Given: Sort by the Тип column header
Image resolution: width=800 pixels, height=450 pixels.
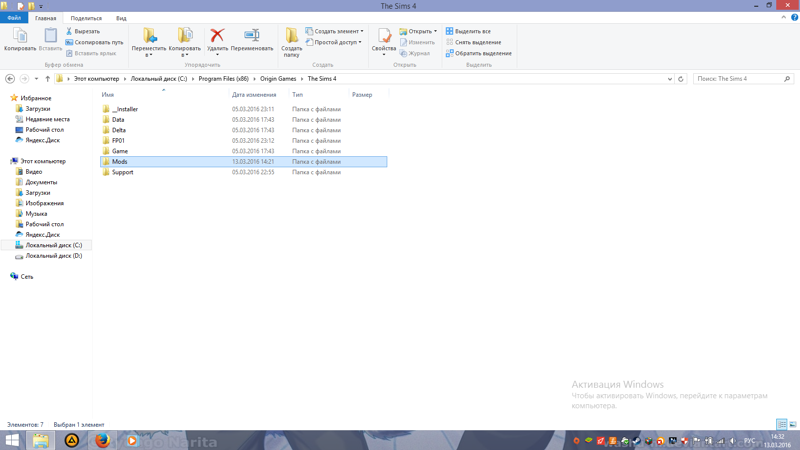Looking at the screenshot, I should 297,95.
